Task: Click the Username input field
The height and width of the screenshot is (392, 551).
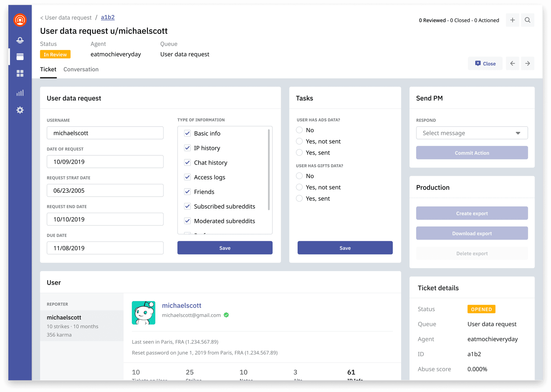Action: [105, 133]
